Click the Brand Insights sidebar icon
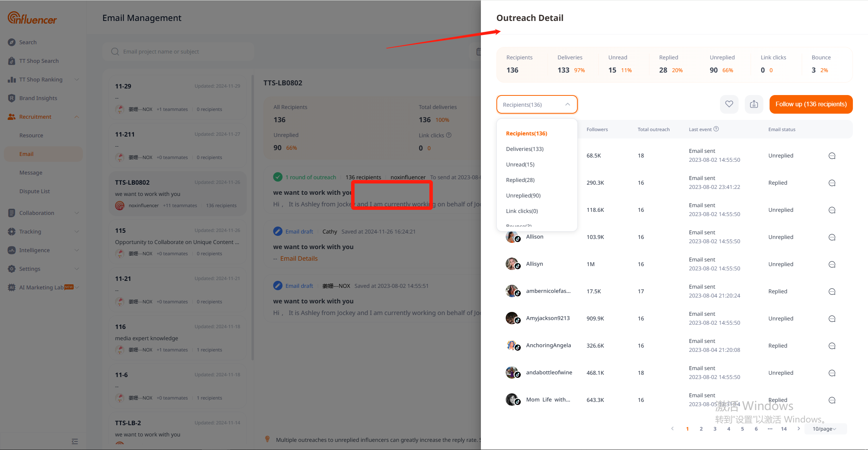The width and height of the screenshot is (868, 450). (12, 98)
